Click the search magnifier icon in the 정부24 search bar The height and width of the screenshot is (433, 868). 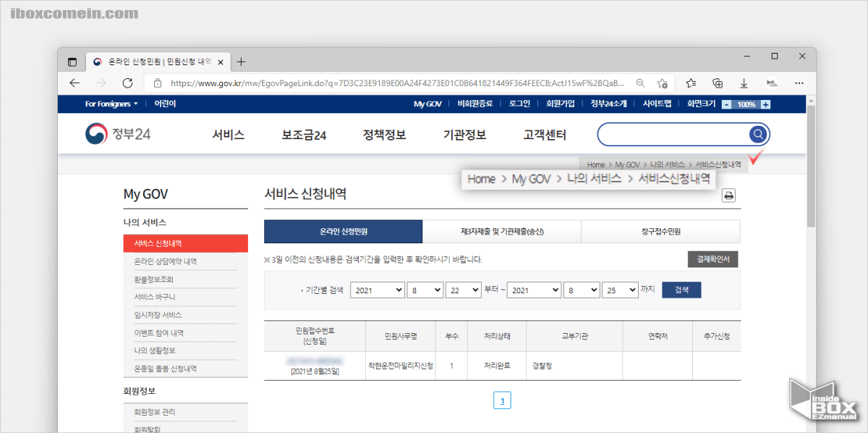757,134
